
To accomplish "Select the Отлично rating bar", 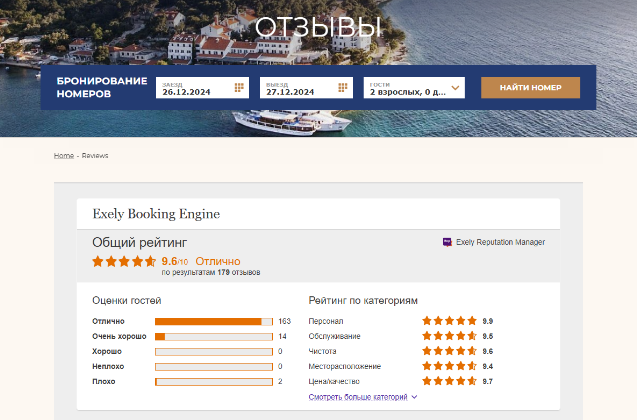I will pos(214,322).
